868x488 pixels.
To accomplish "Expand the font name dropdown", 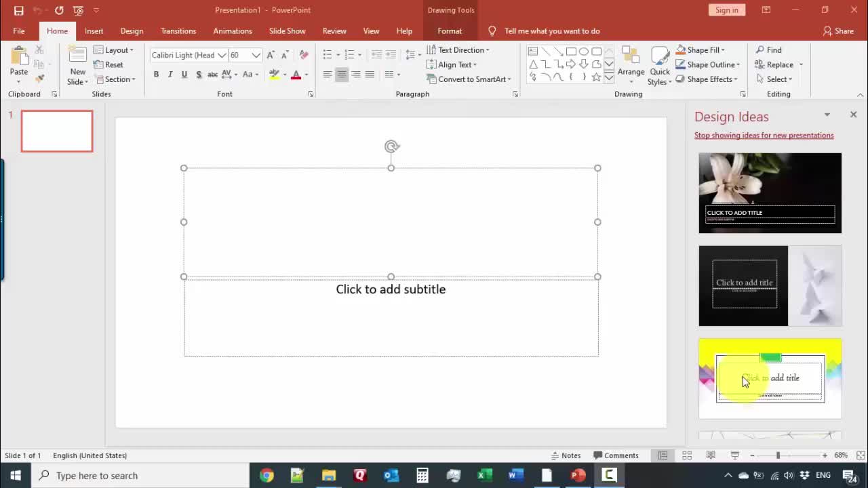I will tap(222, 55).
